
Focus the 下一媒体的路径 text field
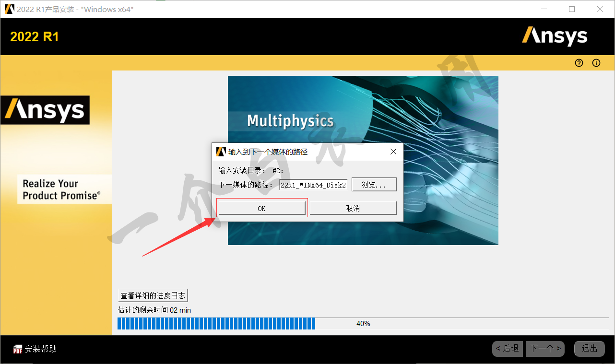click(x=313, y=185)
